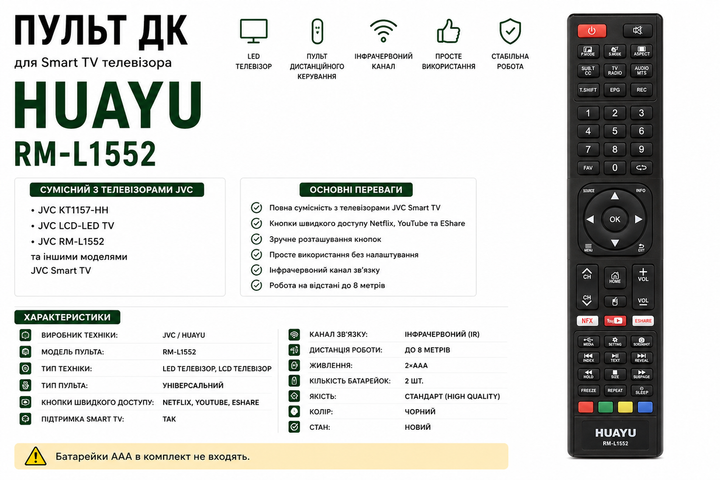
Task: Click the NFX Netflix shortcut button
Action: (x=587, y=321)
